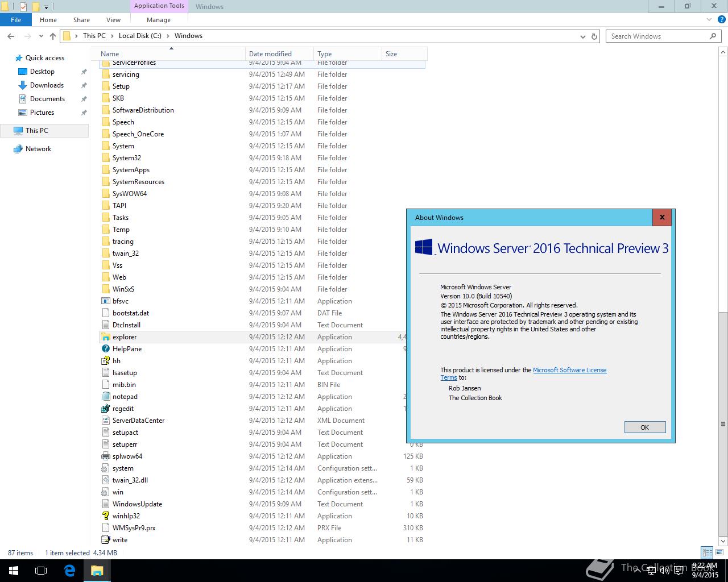Screen dimensions: 728x582
Task: Click the taskbar clock and date
Action: point(705,571)
